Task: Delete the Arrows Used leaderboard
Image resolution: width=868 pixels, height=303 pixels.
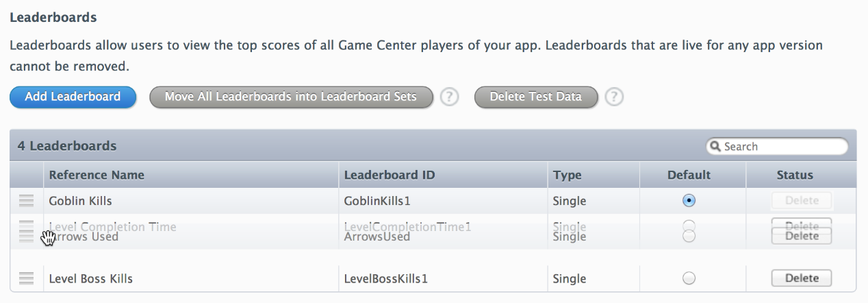Action: click(801, 237)
